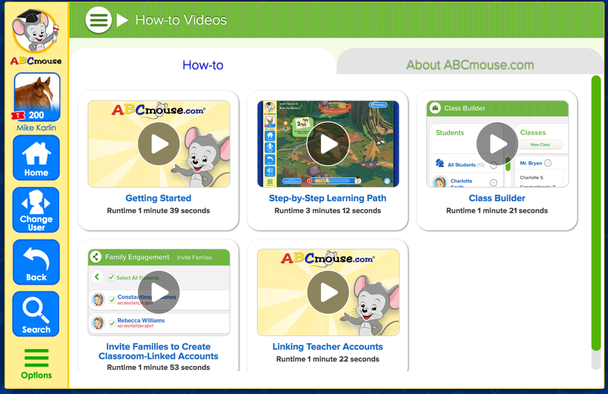Open the Options menu in the sidebar
608x394 pixels.
[36, 364]
